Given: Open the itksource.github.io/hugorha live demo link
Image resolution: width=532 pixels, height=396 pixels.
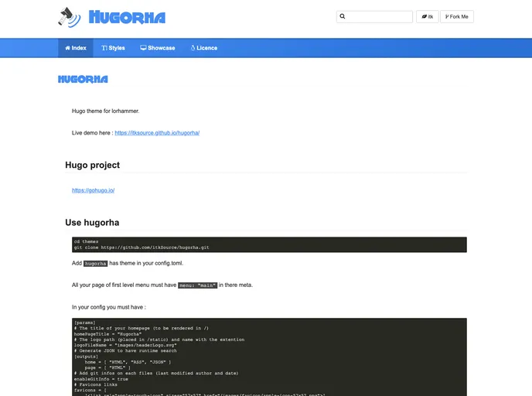Looking at the screenshot, I should (x=157, y=133).
